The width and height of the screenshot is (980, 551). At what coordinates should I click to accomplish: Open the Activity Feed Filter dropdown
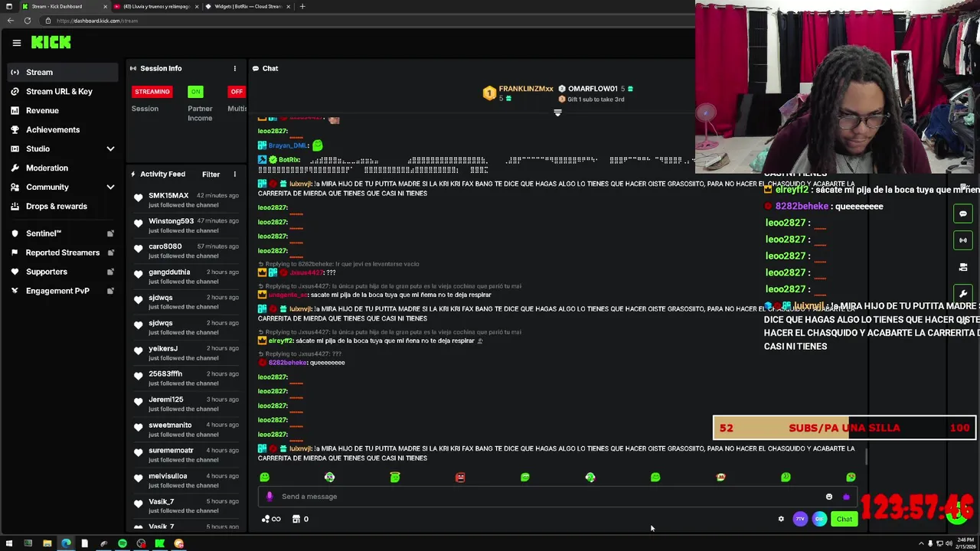tap(211, 174)
